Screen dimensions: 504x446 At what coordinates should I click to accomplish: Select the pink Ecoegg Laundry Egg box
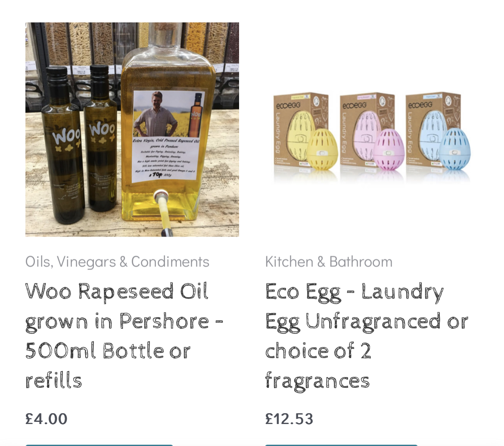367,129
